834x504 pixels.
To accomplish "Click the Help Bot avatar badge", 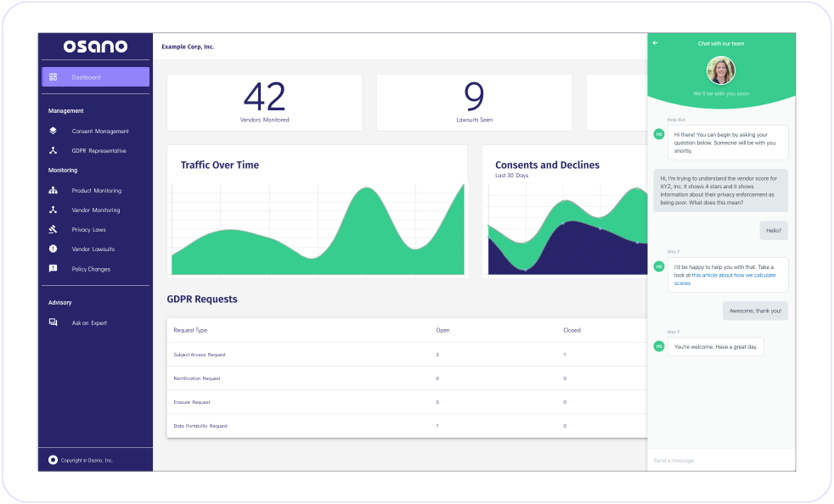I will pos(659,133).
